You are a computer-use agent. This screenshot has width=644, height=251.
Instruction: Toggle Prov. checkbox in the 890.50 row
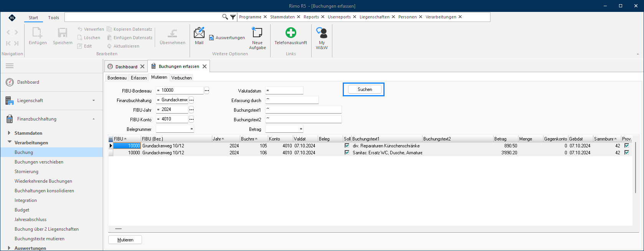click(x=627, y=146)
